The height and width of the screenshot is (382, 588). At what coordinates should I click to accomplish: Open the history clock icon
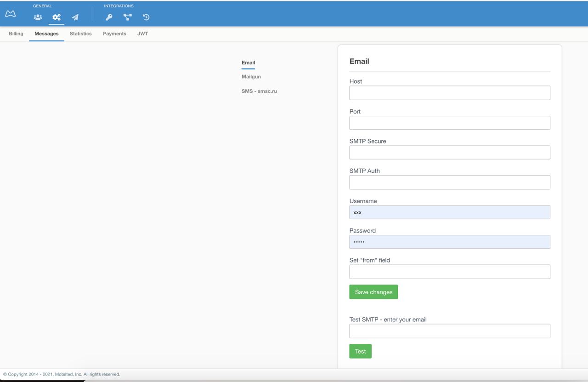coord(146,17)
